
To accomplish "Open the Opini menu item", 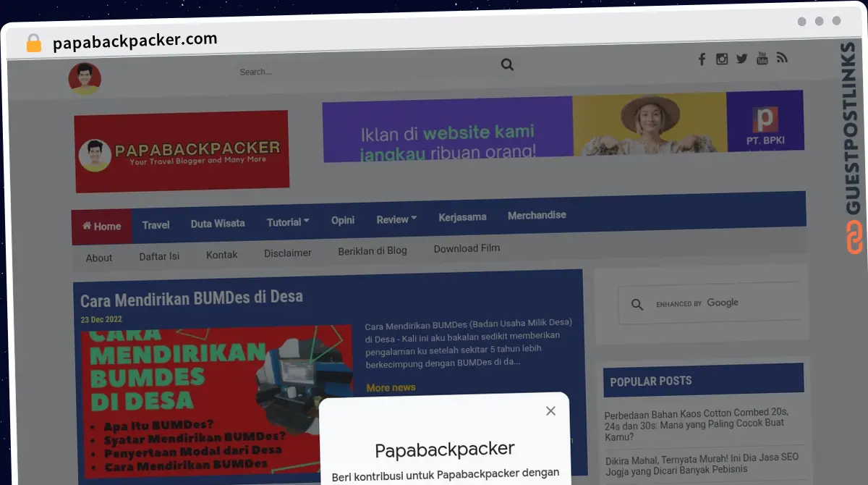I will [343, 220].
